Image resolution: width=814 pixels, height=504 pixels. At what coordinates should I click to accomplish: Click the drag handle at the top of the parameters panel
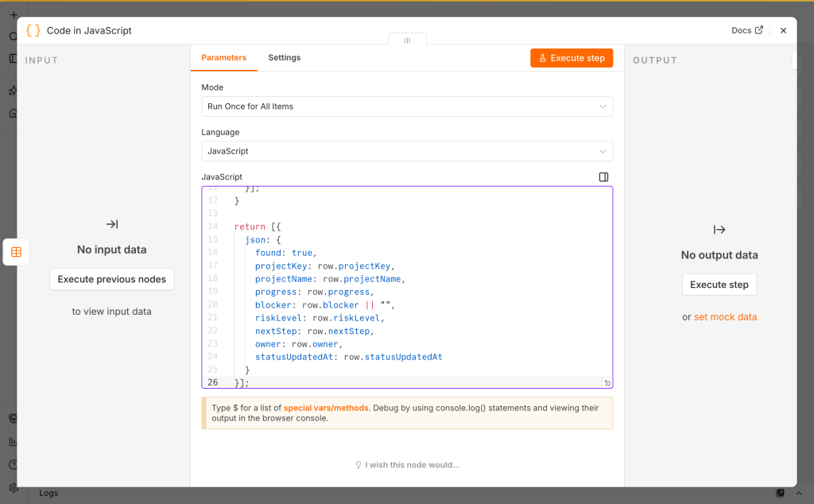(407, 40)
